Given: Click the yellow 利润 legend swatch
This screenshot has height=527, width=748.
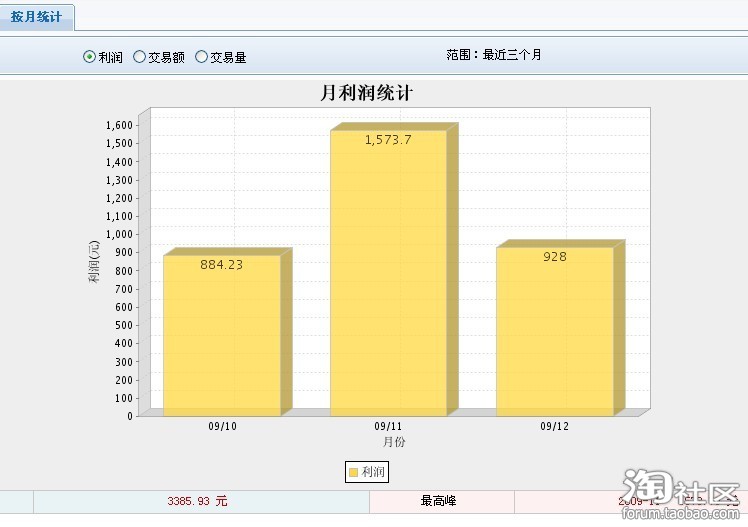Looking at the screenshot, I should pyautogui.click(x=354, y=472).
